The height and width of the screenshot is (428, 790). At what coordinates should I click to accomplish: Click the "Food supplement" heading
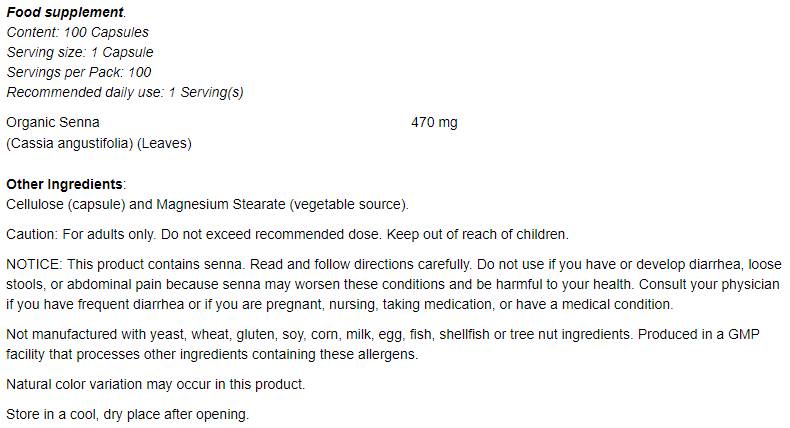pyautogui.click(x=65, y=12)
